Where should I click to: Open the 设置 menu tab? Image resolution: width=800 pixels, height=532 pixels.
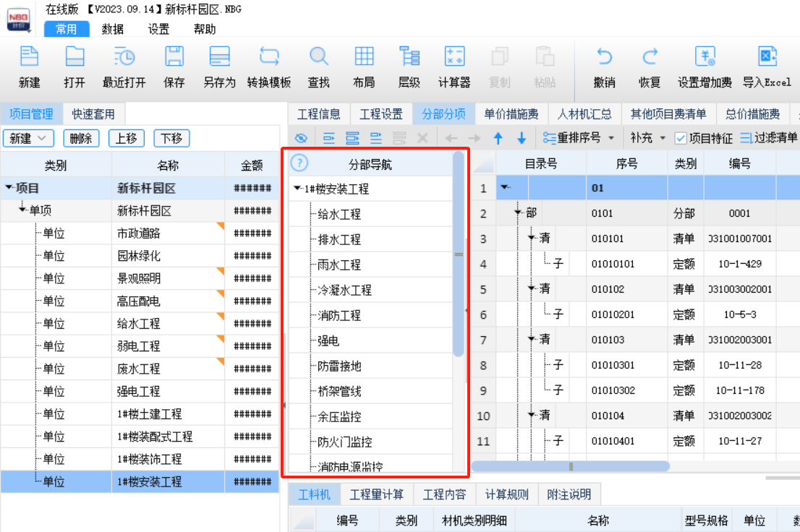[158, 29]
